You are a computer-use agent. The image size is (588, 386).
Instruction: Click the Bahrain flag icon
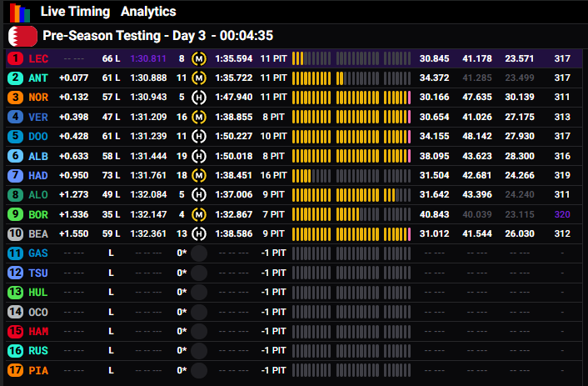pos(22,36)
